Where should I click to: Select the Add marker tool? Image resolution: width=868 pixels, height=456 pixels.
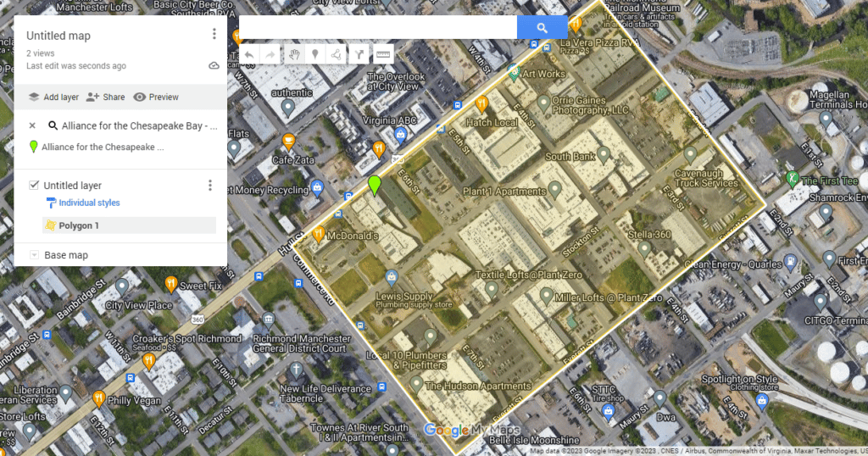315,54
